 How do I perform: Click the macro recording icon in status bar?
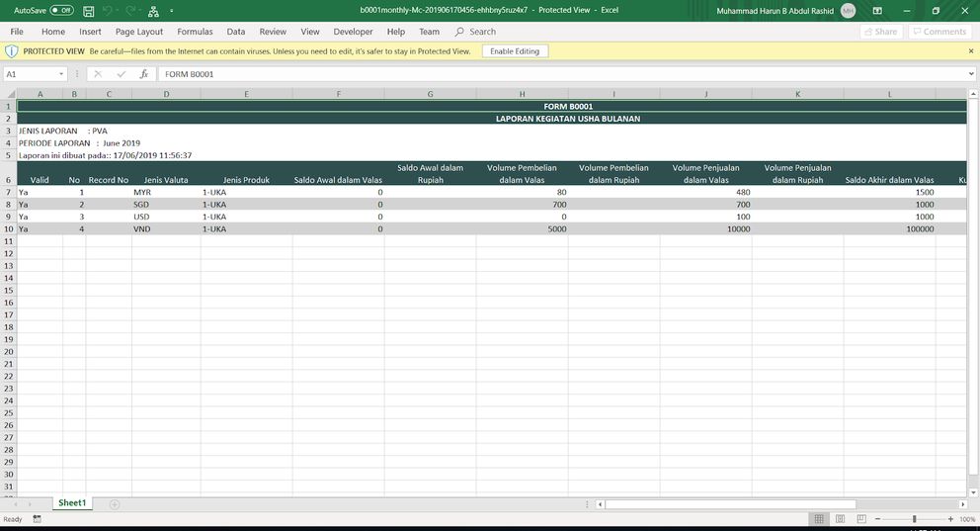point(37,519)
